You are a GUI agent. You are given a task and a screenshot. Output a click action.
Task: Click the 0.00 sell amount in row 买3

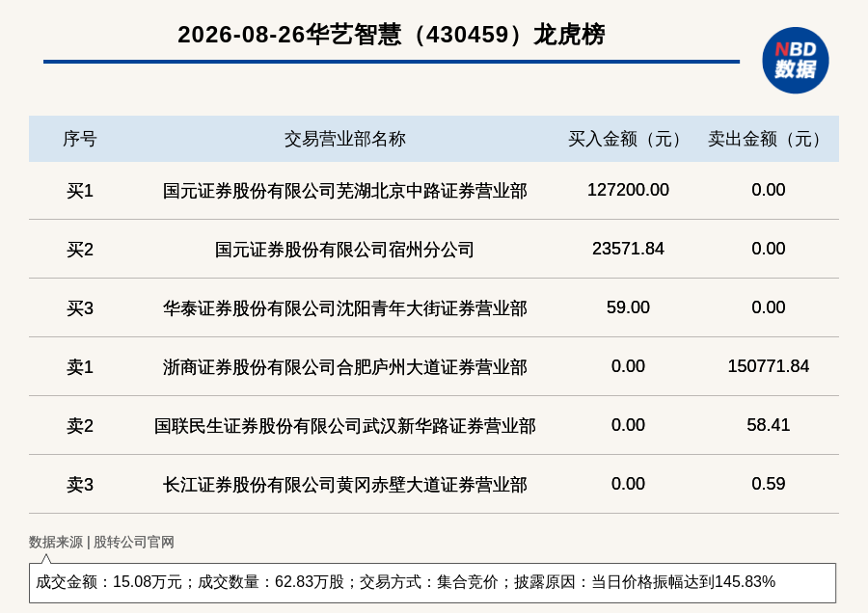tap(768, 307)
